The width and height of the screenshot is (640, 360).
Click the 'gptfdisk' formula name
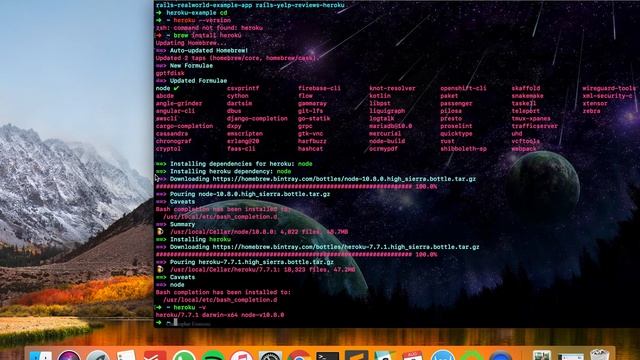click(170, 73)
